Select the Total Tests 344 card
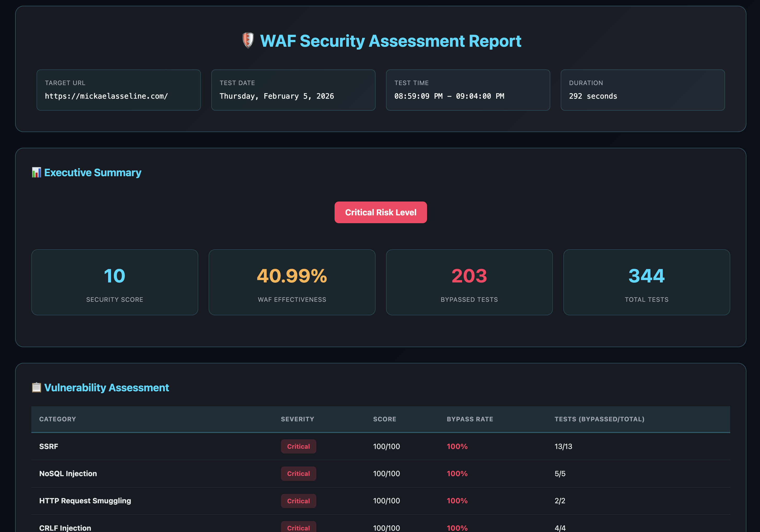 click(646, 282)
